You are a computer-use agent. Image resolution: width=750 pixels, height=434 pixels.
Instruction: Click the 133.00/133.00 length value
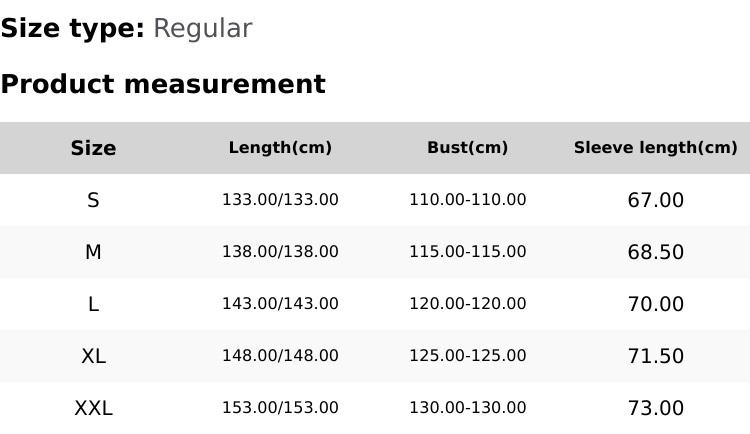point(280,200)
